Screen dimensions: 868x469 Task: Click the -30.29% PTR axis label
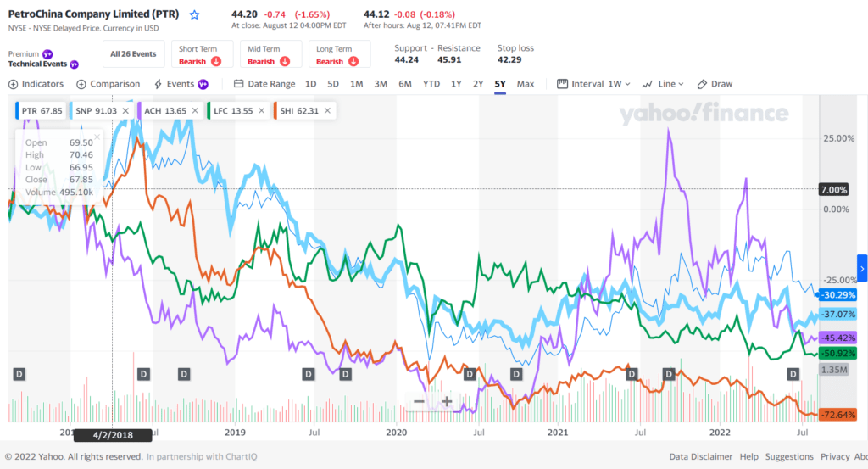tap(837, 295)
